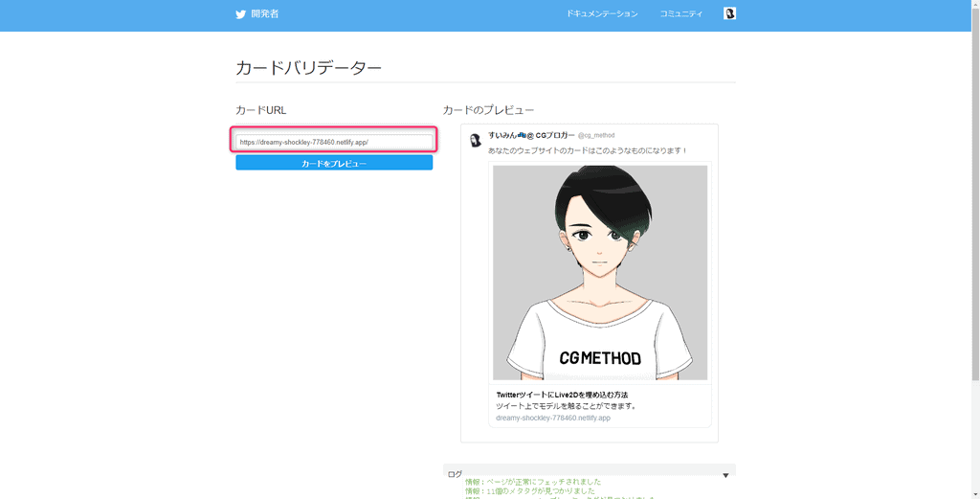Click the tweet text あなたのウェブサイトのカード
The width and height of the screenshot is (980, 499).
coord(588,150)
